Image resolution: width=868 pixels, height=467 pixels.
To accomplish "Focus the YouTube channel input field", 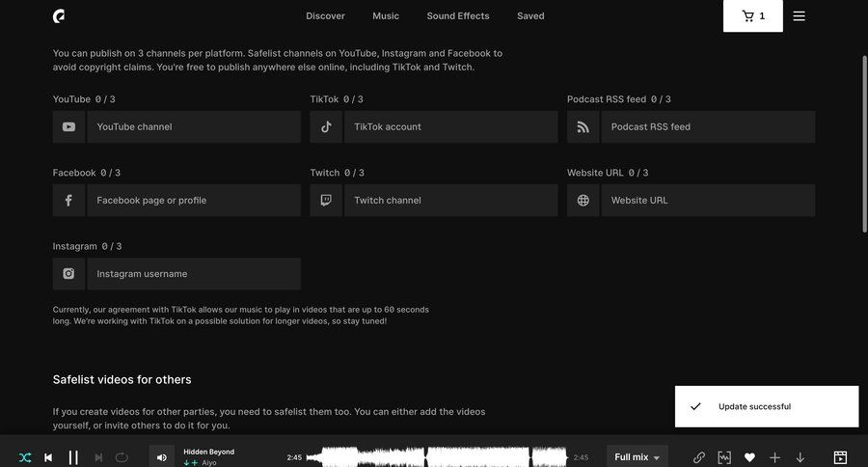I will (x=194, y=126).
